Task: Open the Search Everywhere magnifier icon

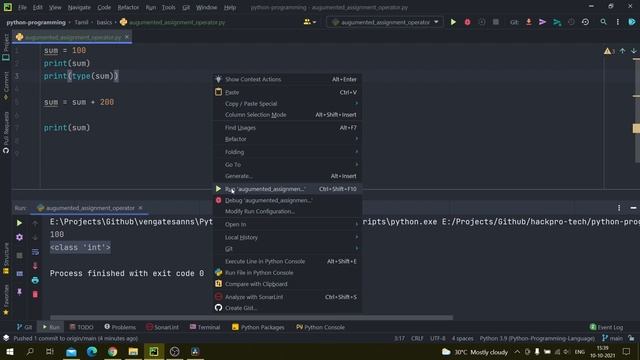Action: tap(603, 22)
